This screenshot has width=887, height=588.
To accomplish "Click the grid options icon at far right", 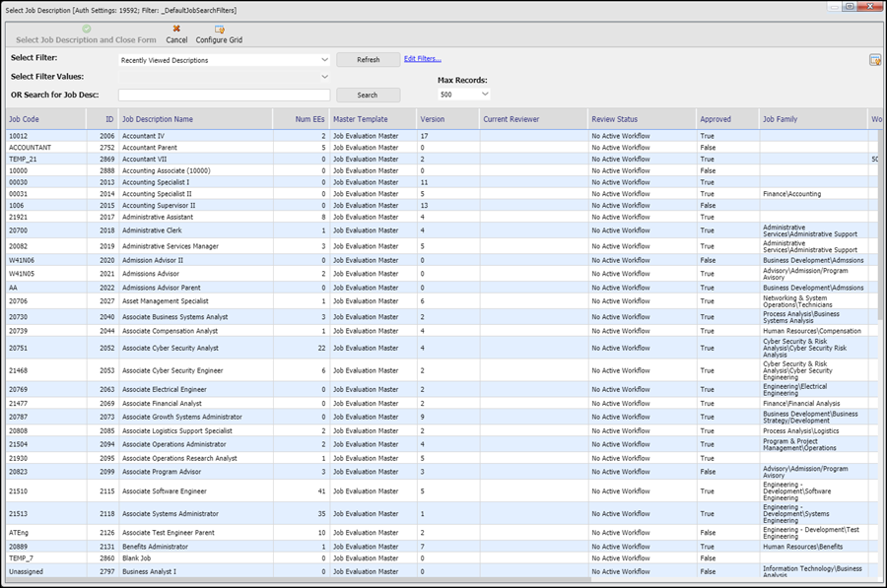I will pyautogui.click(x=874, y=60).
